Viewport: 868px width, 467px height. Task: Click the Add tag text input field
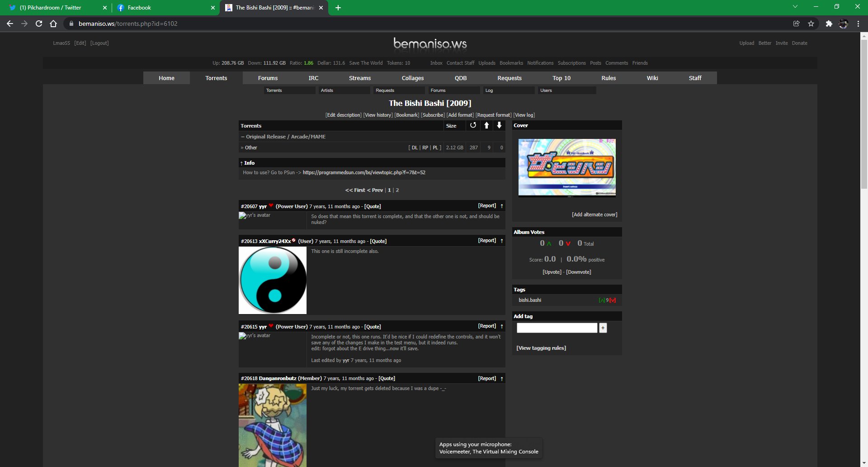pos(557,328)
